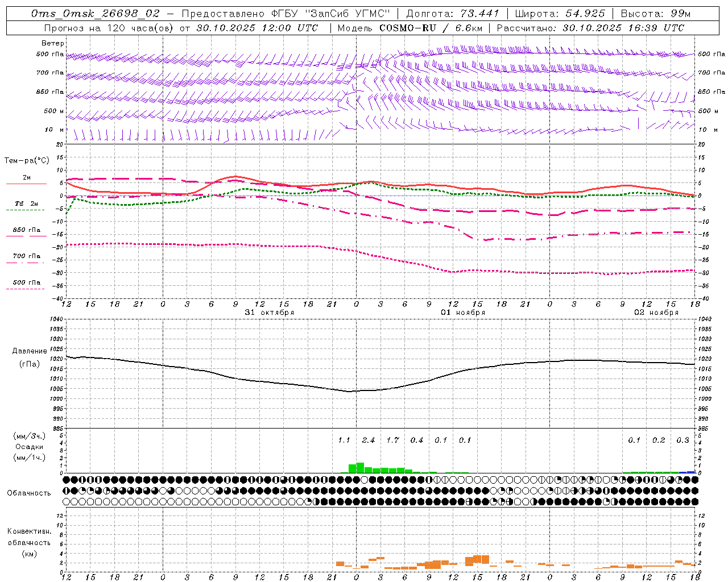Click the pink line sample under 500 гПа legend
The image size is (728, 582).
click(25, 289)
